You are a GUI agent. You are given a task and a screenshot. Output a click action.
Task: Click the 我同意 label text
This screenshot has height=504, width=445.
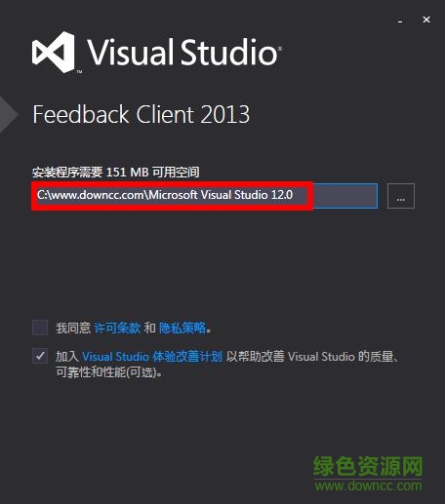73,328
